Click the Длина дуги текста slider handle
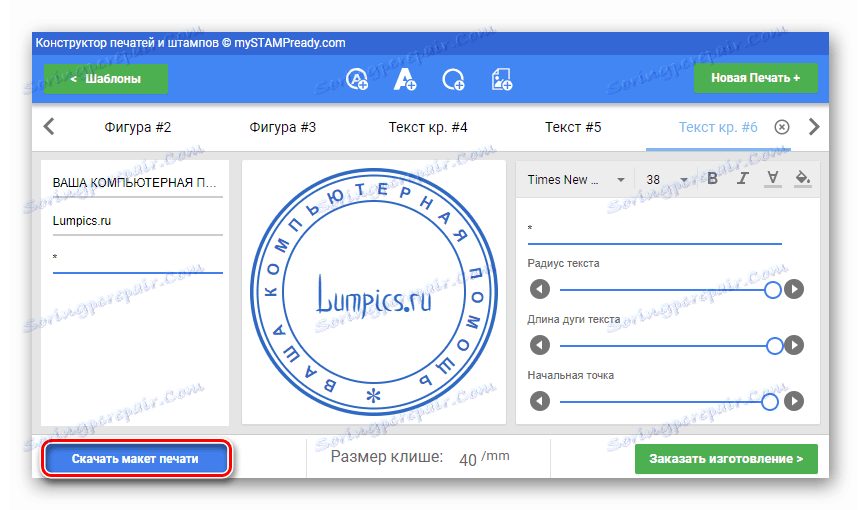 (x=774, y=346)
